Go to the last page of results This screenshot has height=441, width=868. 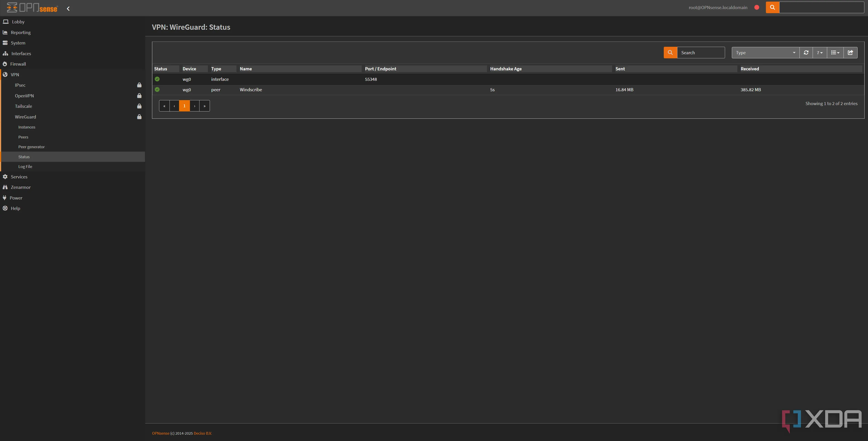point(204,106)
